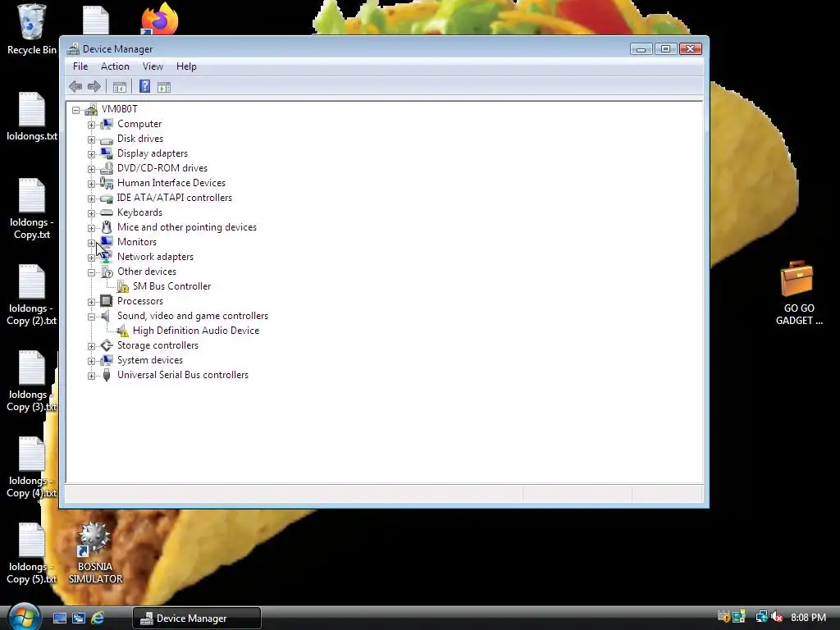Select the IDE ATA/ATAPI controllers label
Viewport: 840px width, 630px height.
(x=175, y=198)
